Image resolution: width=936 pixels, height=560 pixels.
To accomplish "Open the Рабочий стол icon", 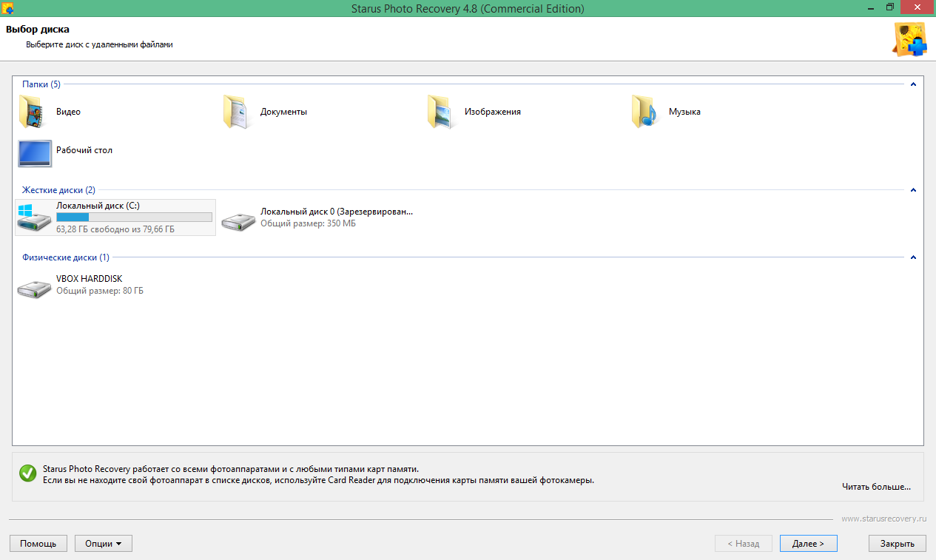I will pos(33,153).
